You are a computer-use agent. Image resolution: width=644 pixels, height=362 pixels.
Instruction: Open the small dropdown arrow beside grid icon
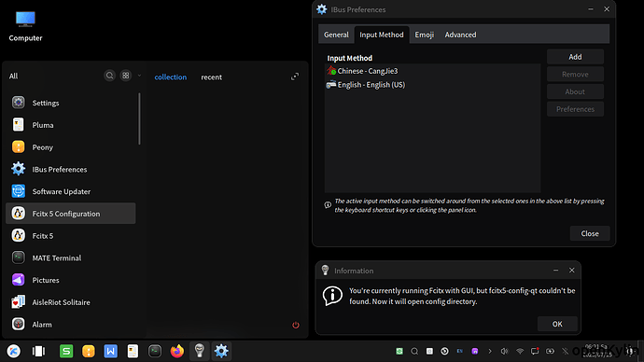139,76
